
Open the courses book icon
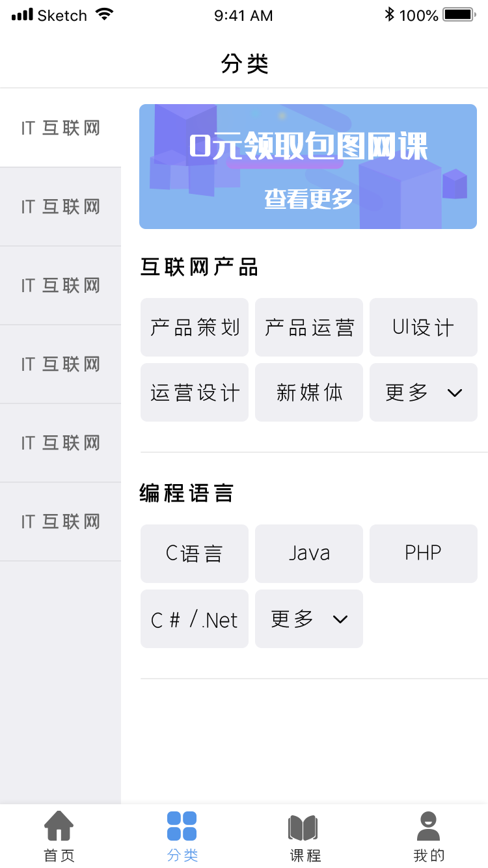(303, 828)
